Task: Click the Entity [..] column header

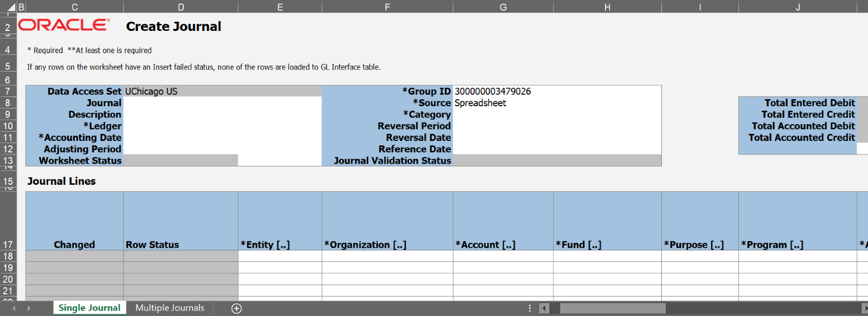Action: 280,221
